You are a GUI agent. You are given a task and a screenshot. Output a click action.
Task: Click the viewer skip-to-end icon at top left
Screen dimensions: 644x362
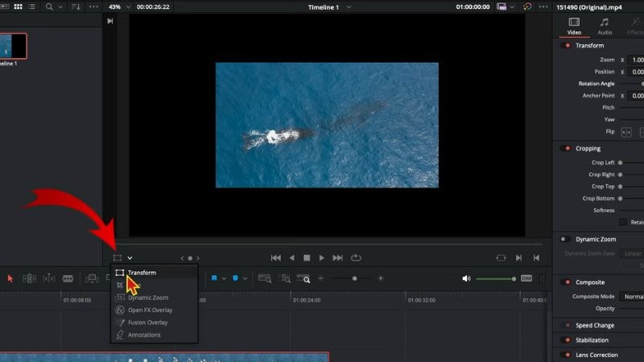click(x=110, y=21)
